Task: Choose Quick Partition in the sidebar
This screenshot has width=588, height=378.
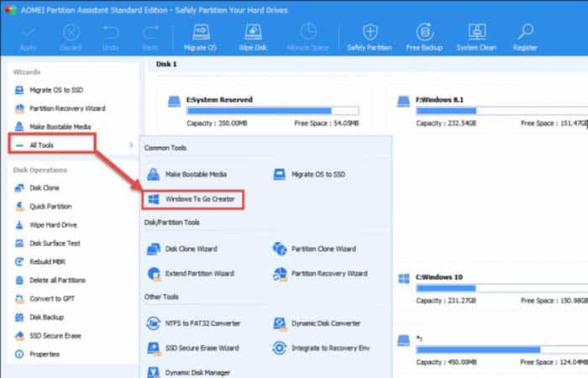Action: point(43,207)
